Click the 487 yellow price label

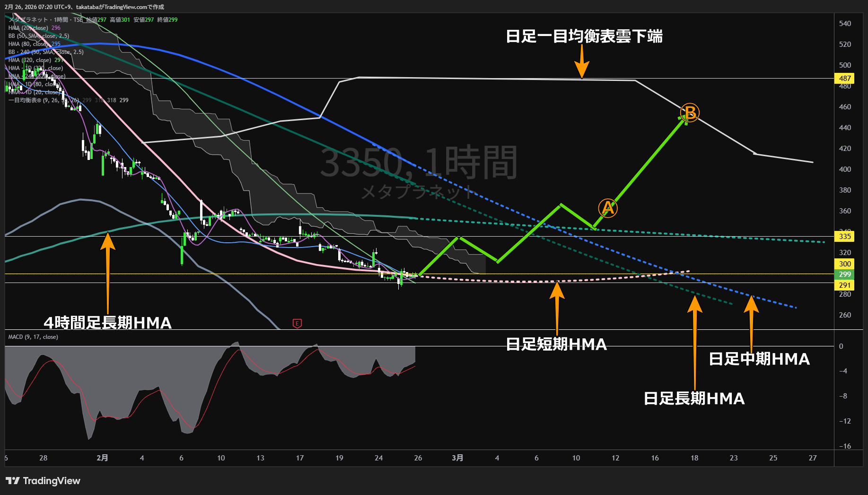click(x=845, y=79)
